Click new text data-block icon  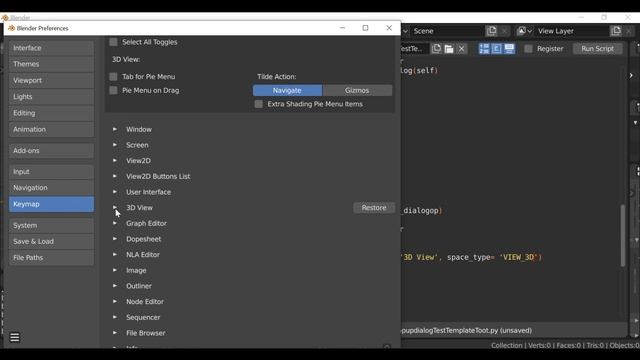click(436, 49)
